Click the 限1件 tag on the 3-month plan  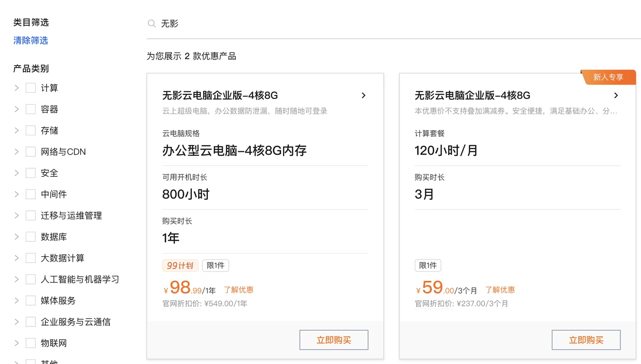[x=428, y=265]
